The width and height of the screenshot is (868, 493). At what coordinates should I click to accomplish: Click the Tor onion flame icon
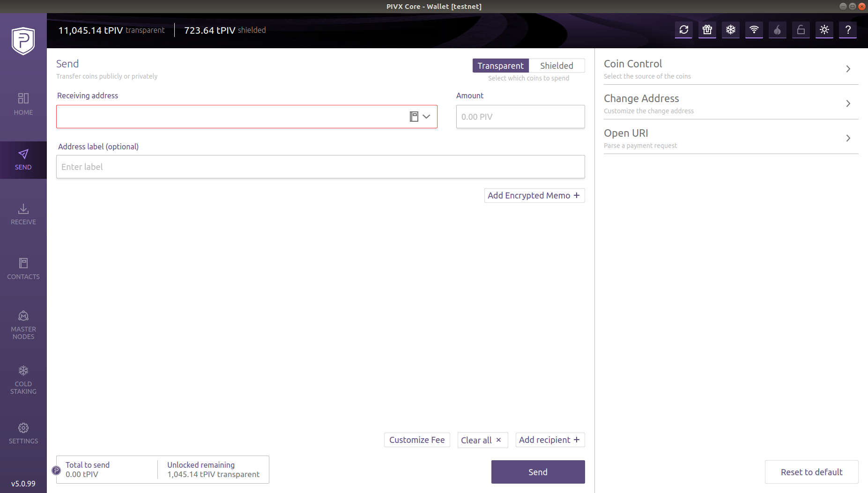tap(778, 30)
